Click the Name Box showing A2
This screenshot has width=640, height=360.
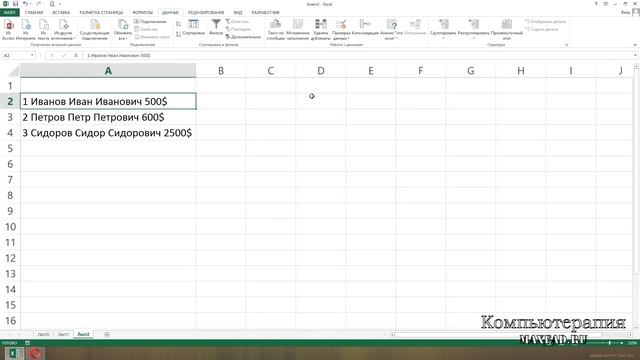[16, 55]
